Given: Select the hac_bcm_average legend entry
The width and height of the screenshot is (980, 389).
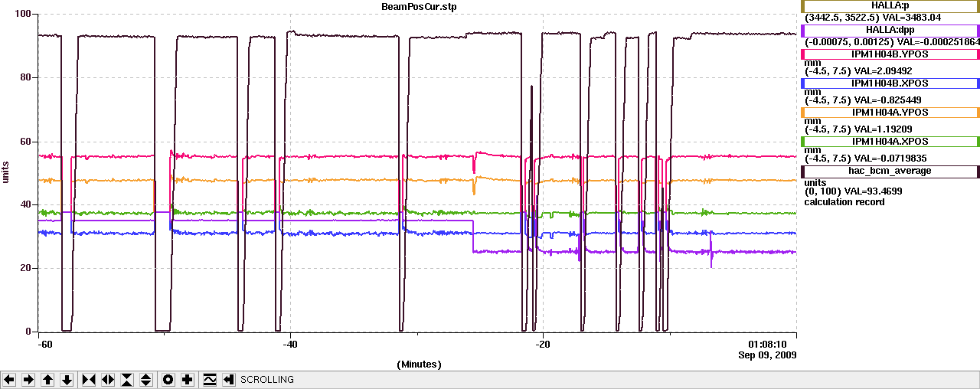Looking at the screenshot, I should [890, 171].
